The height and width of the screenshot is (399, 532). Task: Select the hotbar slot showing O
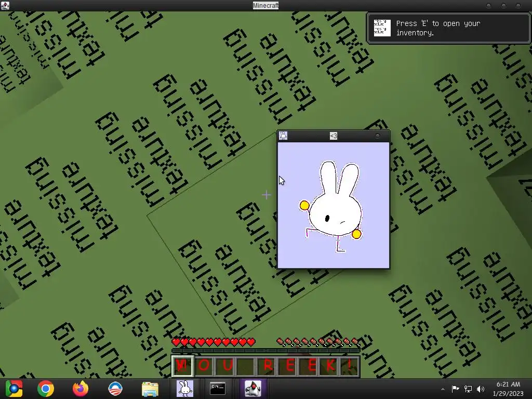tap(204, 366)
